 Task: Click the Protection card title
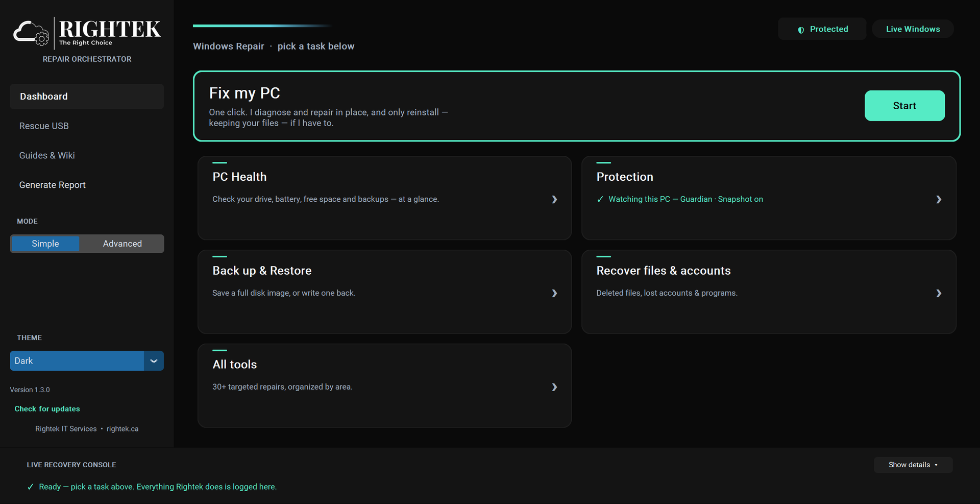pyautogui.click(x=625, y=177)
